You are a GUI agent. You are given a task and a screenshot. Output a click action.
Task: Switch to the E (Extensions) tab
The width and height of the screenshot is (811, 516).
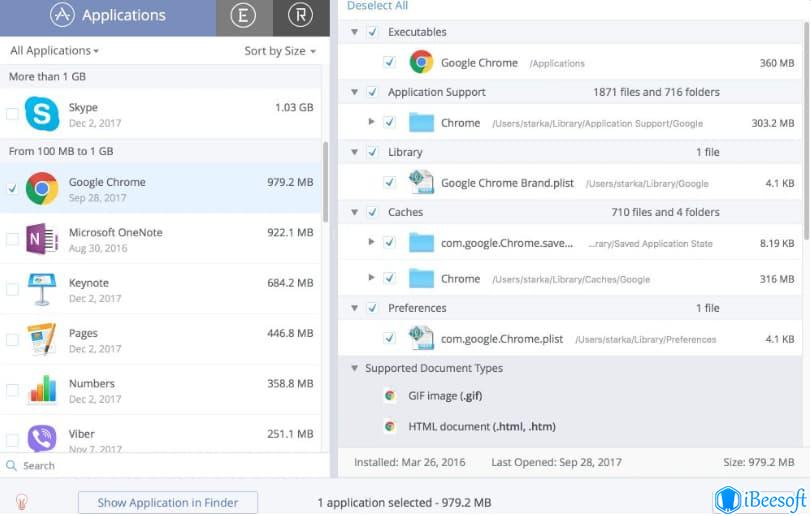click(x=244, y=16)
